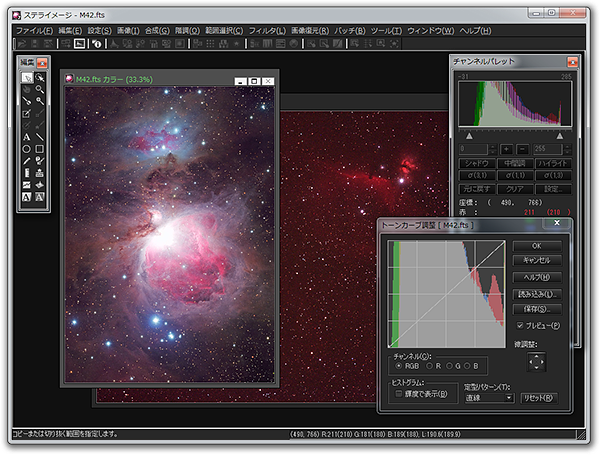600x455 pixels.
Task: Open the ファイル menu
Action: coord(35,31)
